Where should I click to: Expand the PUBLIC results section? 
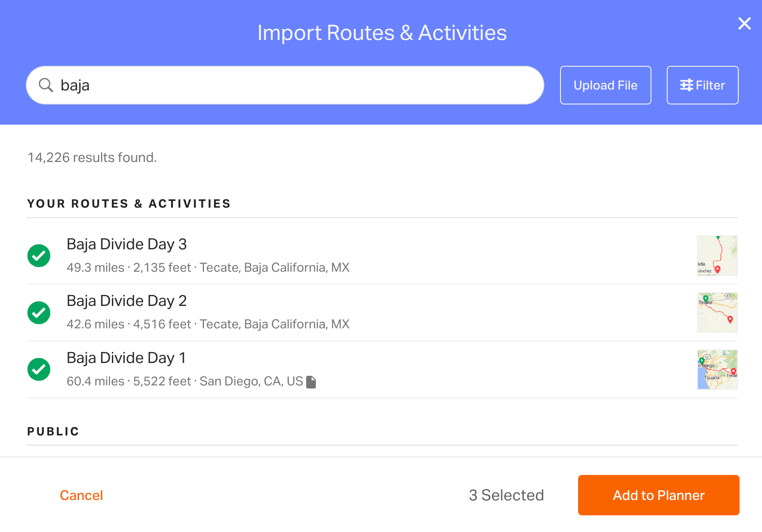[53, 431]
